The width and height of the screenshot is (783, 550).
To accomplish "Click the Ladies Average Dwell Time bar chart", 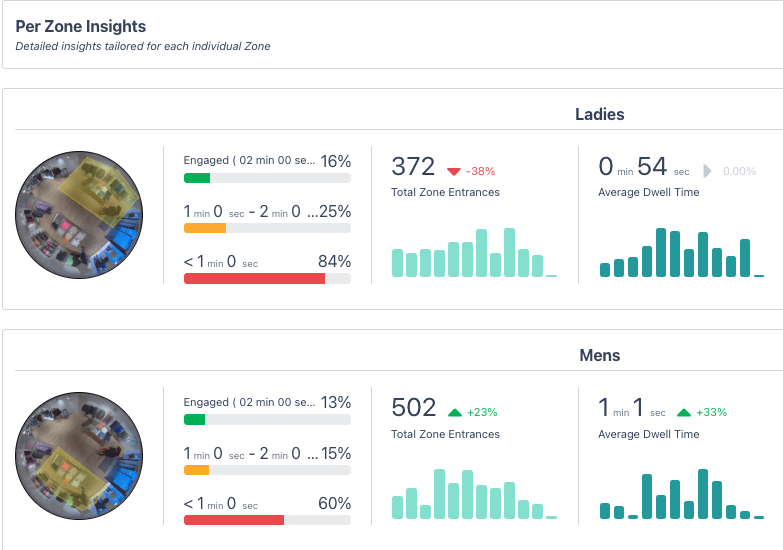I will pos(681,255).
